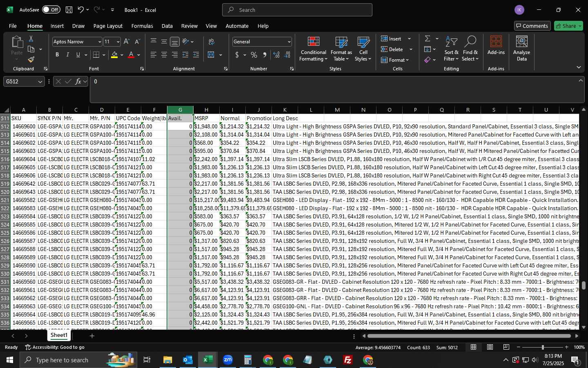Screen dimensions: 588x368
Task: Click Analyze Data icon
Action: [522, 48]
